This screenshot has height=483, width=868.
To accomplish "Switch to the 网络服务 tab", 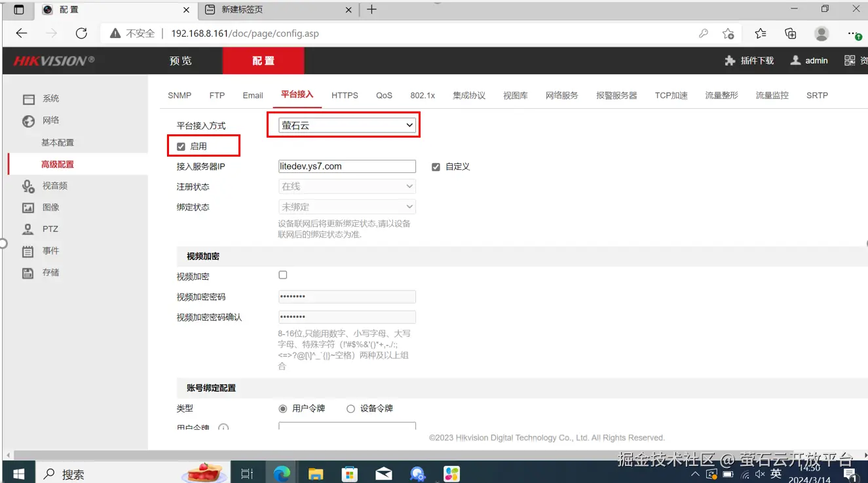I will tap(562, 96).
